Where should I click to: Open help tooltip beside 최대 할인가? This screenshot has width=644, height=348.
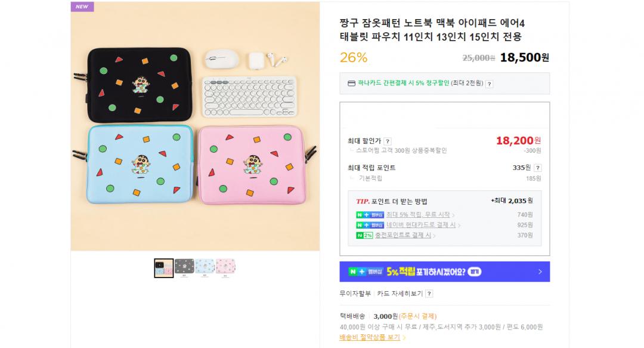point(388,141)
